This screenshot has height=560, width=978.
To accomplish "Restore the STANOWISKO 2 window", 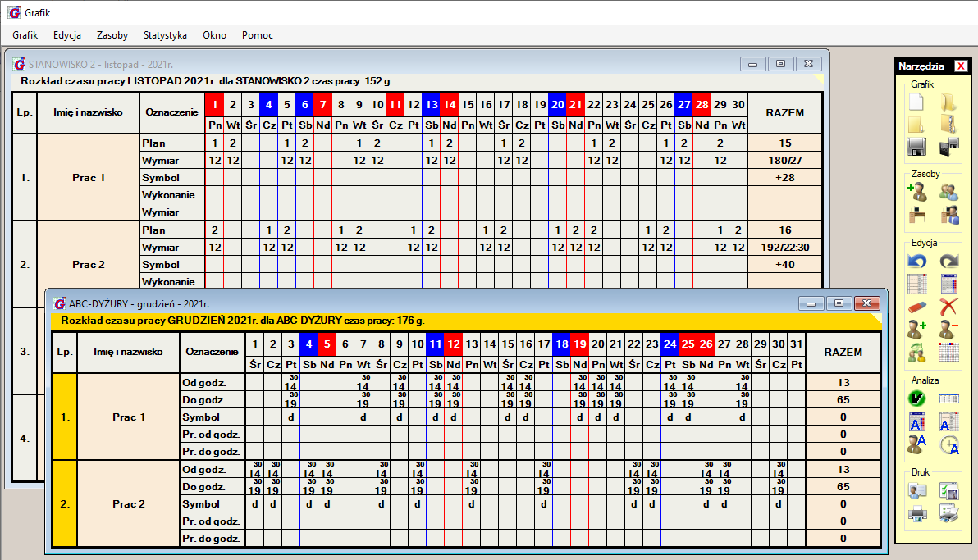I will [780, 64].
